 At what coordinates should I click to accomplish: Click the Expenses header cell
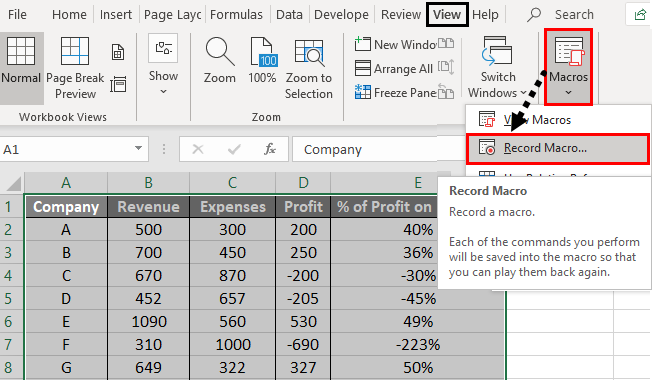pos(232,207)
